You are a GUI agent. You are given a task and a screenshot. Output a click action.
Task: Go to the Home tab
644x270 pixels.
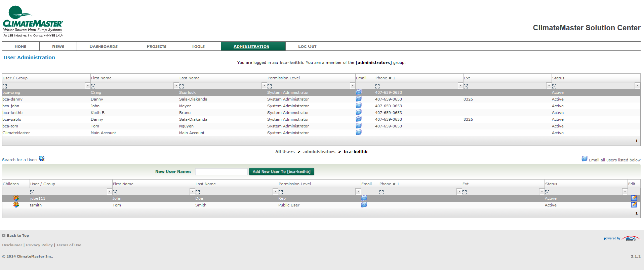[21, 46]
